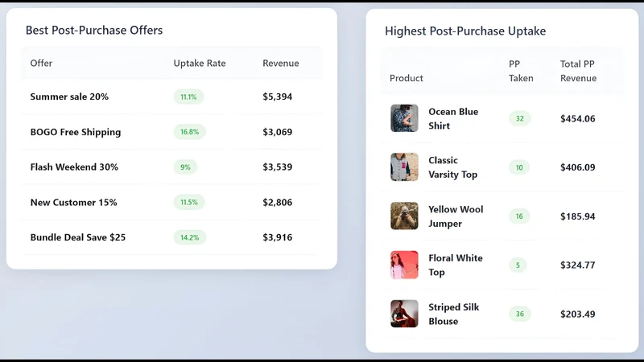The width and height of the screenshot is (644, 362).
Task: Click the Best Post-Purchase Offers heading
Action: click(x=94, y=31)
